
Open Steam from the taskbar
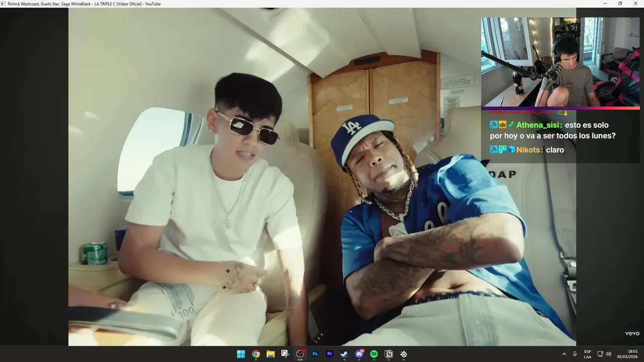tap(344, 354)
